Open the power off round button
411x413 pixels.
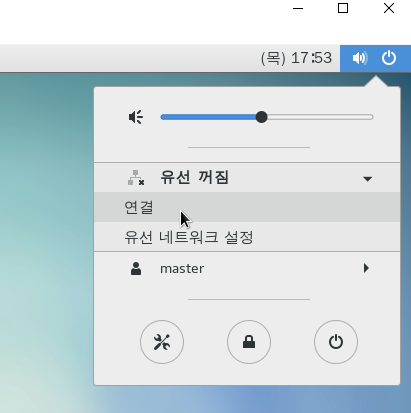pos(336,342)
